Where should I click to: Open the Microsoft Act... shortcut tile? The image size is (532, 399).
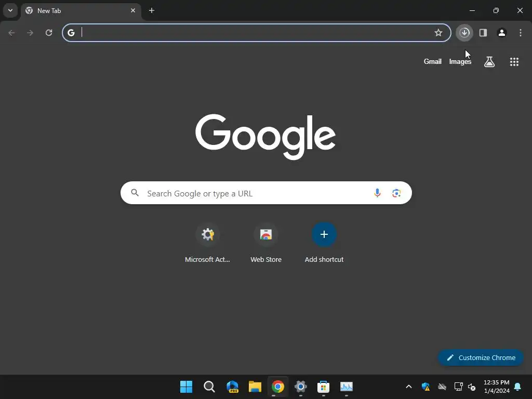(207, 243)
